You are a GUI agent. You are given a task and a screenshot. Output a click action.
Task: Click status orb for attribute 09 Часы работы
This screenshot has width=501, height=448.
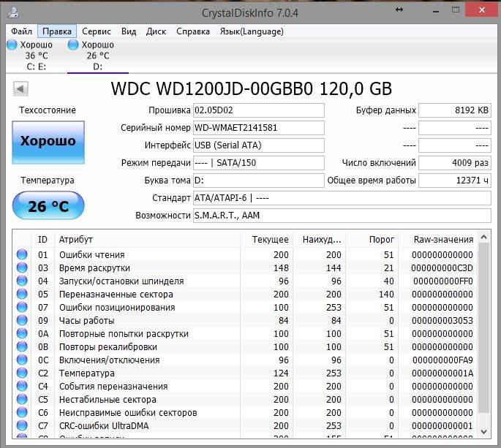(22, 321)
